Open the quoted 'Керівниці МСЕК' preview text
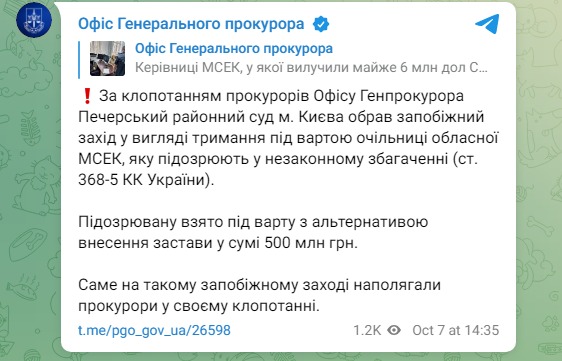The image size is (562, 361). click(x=311, y=68)
